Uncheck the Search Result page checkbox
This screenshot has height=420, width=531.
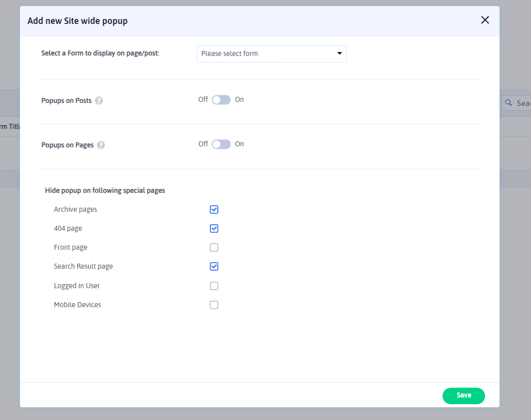[x=214, y=267]
